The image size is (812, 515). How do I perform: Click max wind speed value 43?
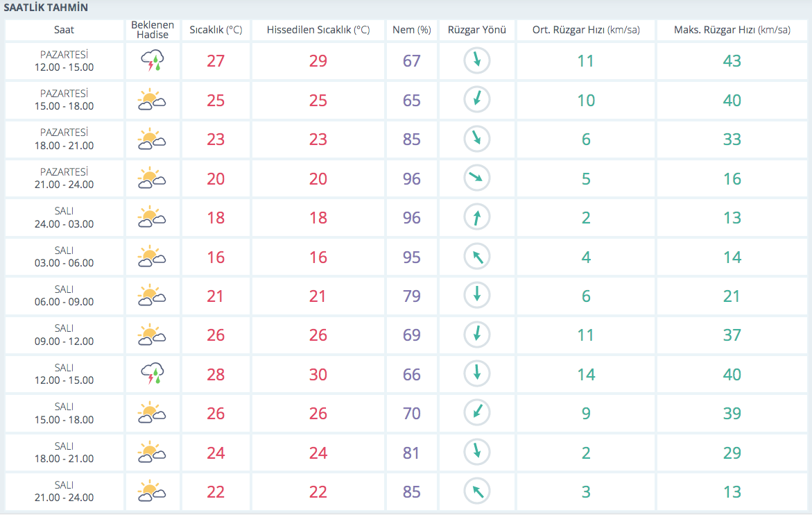coord(732,61)
